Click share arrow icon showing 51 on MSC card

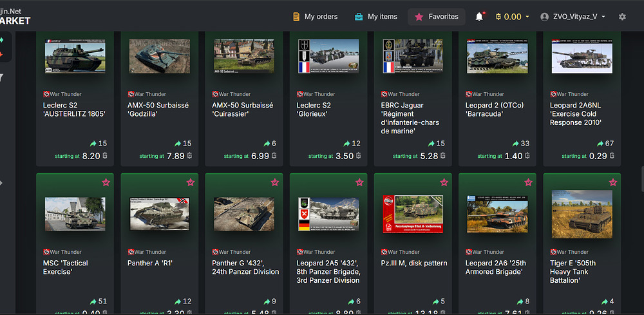pyautogui.click(x=93, y=301)
